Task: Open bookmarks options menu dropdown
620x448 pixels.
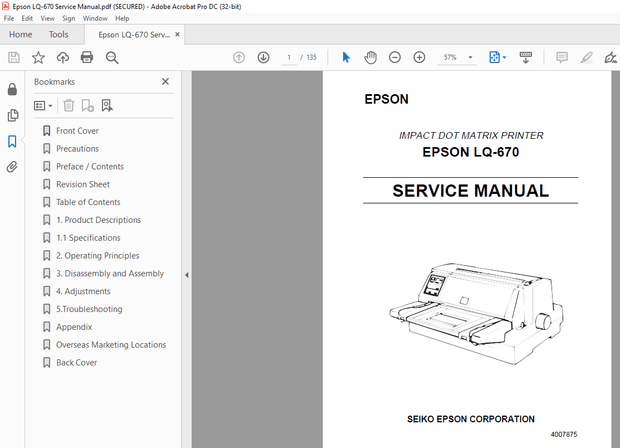Action: coord(43,106)
